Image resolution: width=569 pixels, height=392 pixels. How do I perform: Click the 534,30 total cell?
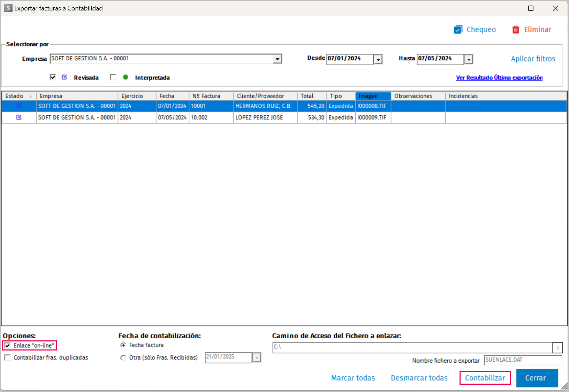312,118
